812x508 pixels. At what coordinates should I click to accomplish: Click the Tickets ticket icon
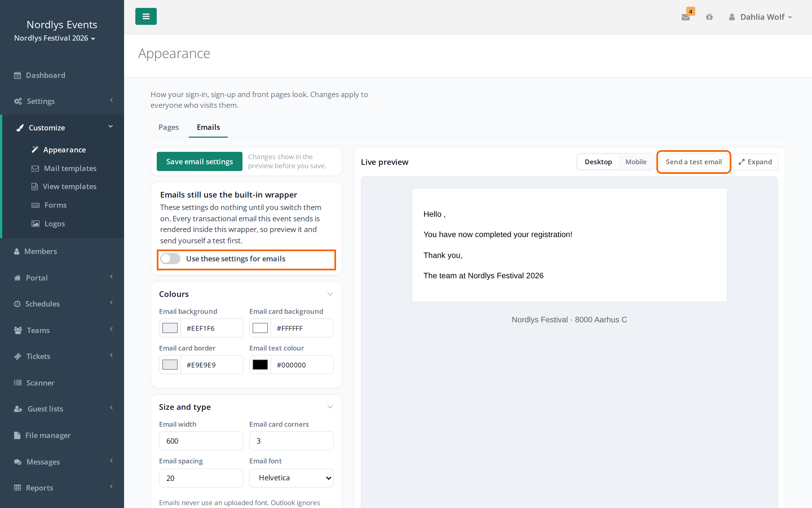point(18,356)
